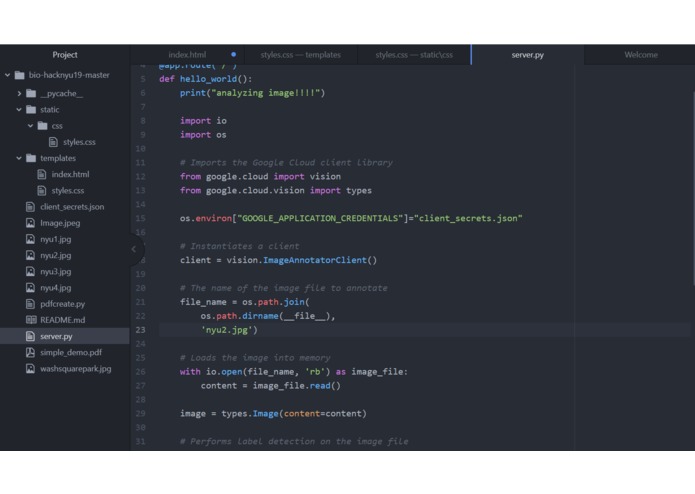Select the static folder label
695x494 pixels.
50,109
